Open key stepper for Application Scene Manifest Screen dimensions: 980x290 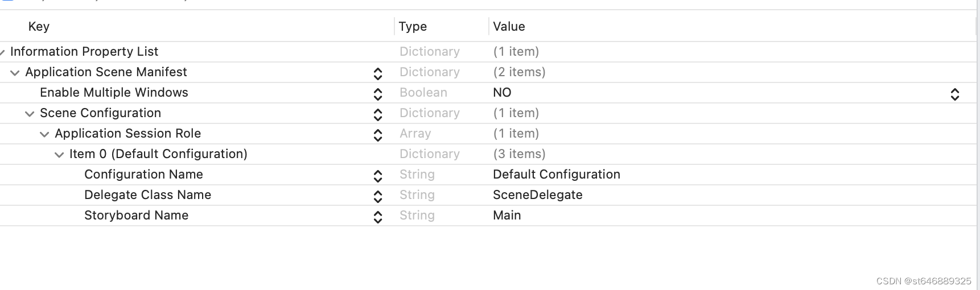coord(378,73)
